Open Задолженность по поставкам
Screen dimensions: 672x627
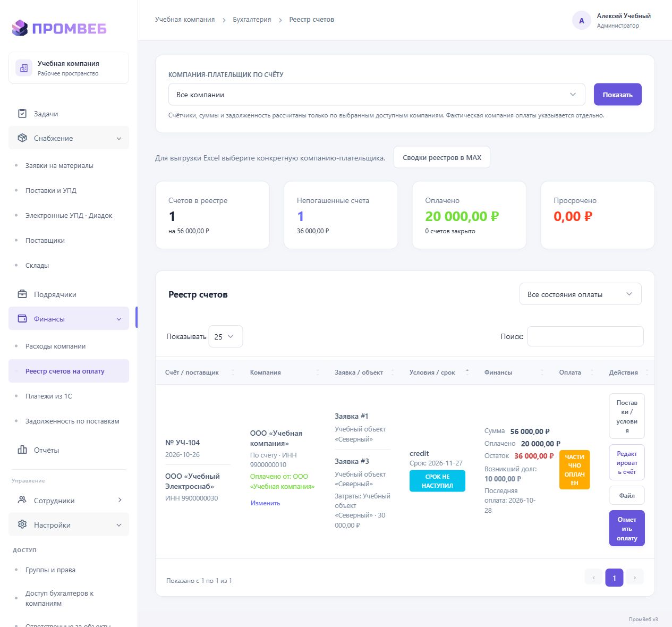click(72, 421)
